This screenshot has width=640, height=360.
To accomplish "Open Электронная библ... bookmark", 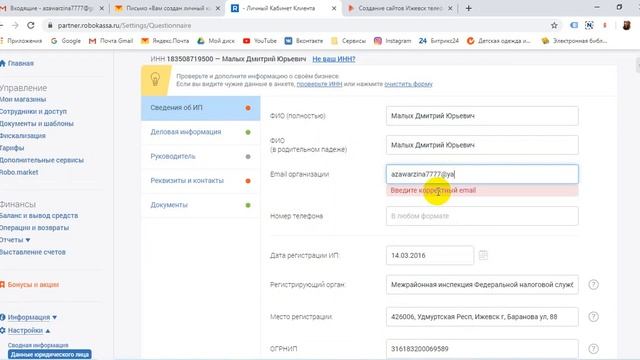I will (574, 41).
